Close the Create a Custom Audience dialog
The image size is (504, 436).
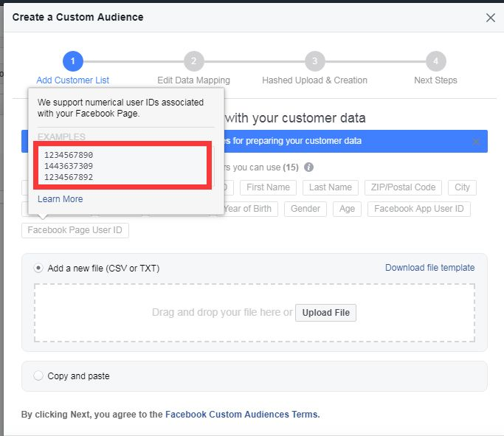point(491,18)
